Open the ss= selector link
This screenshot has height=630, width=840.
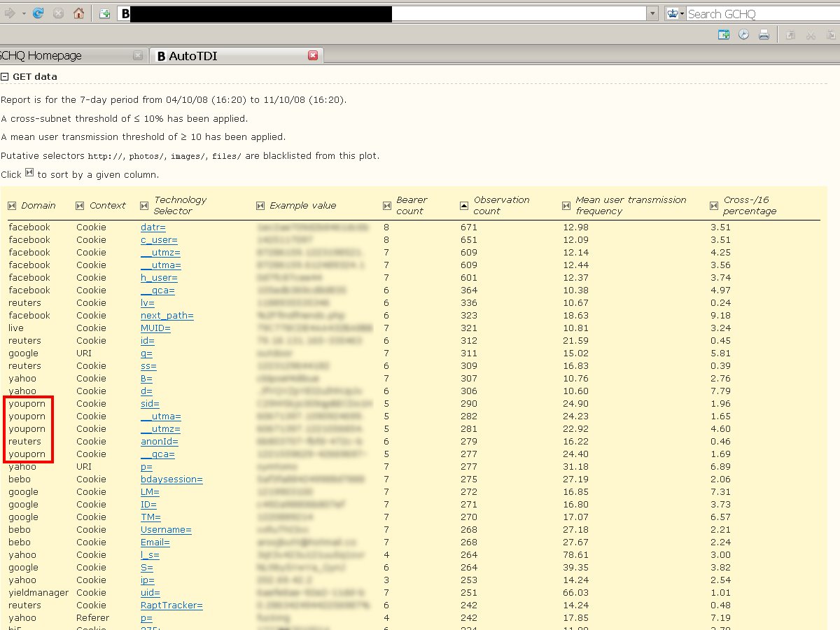(148, 366)
